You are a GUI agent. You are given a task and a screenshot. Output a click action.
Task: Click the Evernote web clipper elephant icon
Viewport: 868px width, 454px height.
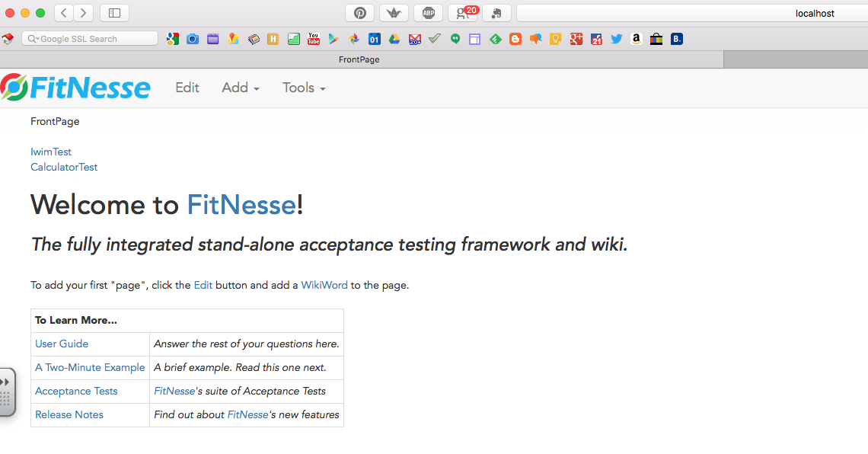497,13
